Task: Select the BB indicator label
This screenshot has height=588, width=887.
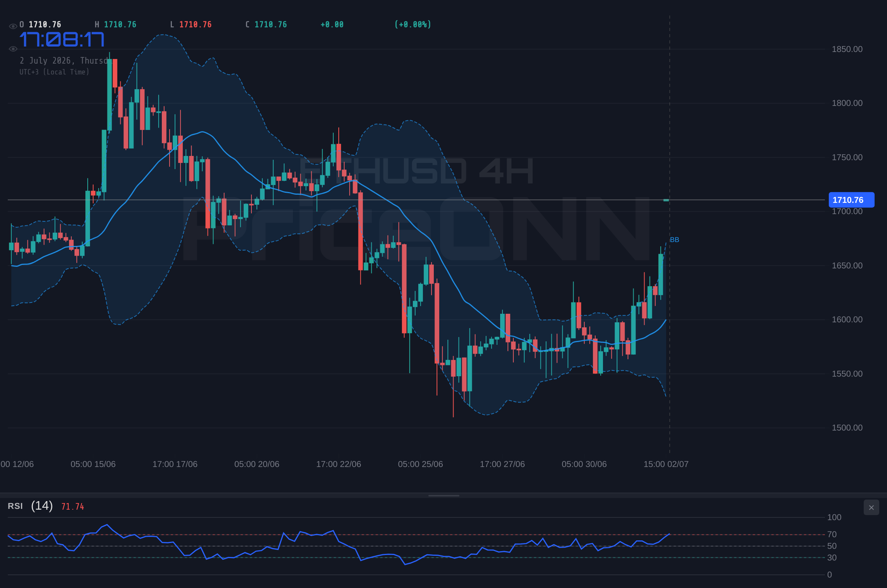Action: click(x=674, y=240)
